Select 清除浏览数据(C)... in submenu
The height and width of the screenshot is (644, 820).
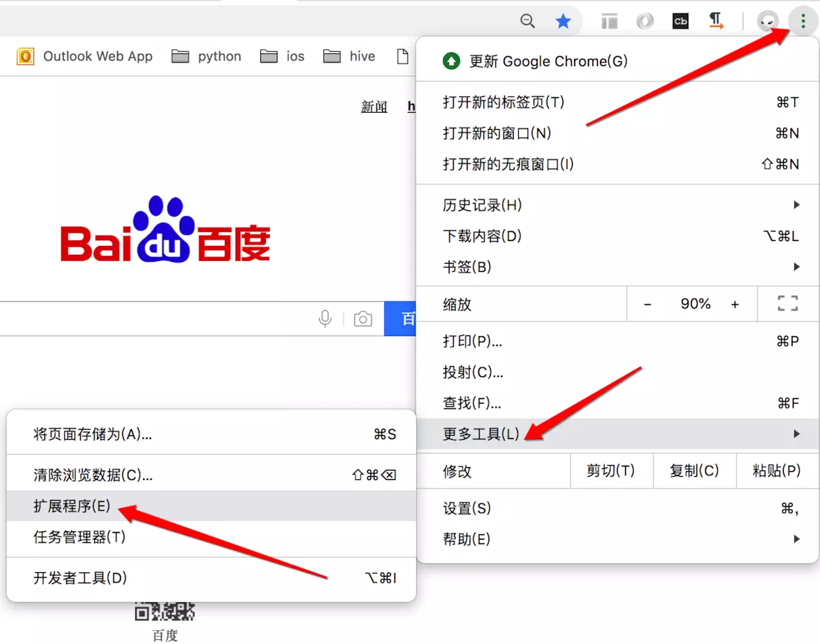tap(211, 475)
